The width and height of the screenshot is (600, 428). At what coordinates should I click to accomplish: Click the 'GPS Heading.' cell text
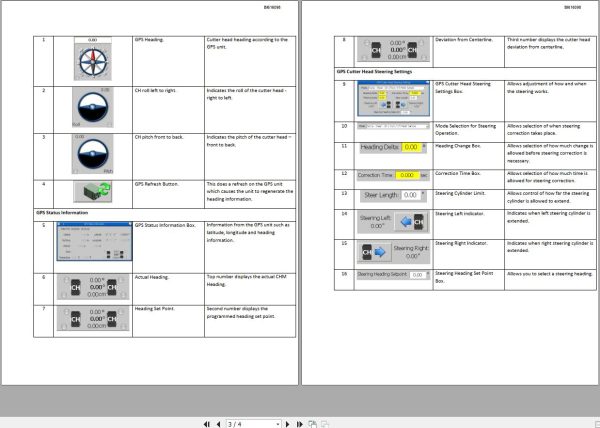[x=149, y=40]
